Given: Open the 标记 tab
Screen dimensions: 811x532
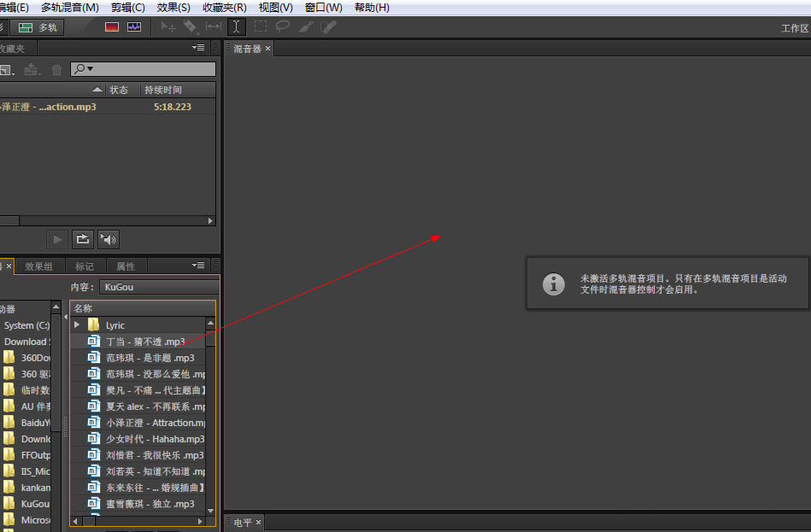Looking at the screenshot, I should point(85,266).
